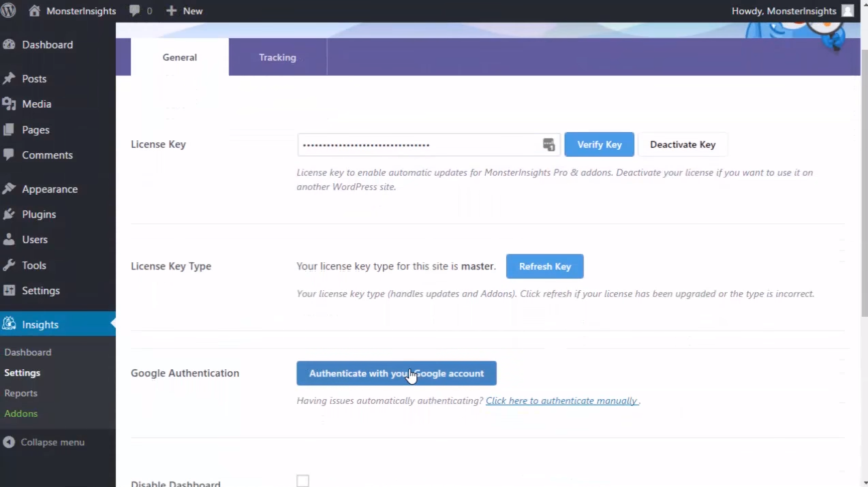Click the Plugins plug icon

point(9,214)
